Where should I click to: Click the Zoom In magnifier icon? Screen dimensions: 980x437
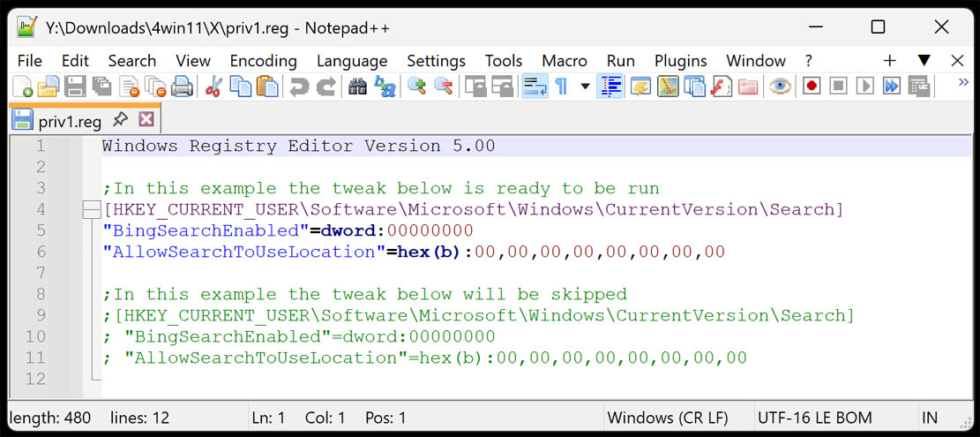coord(416,87)
